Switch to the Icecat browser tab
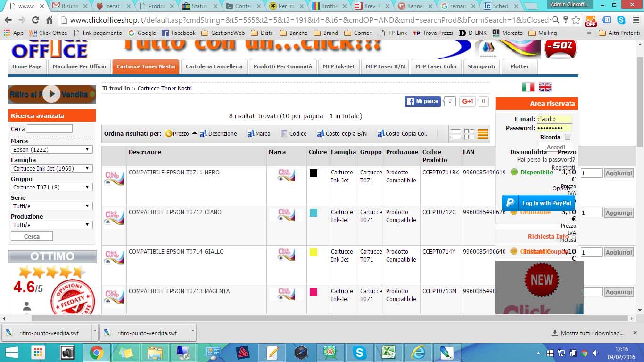 [113, 6]
